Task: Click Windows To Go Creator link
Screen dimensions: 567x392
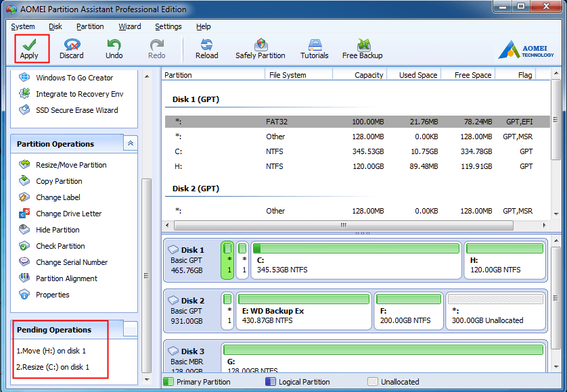Action: point(74,78)
